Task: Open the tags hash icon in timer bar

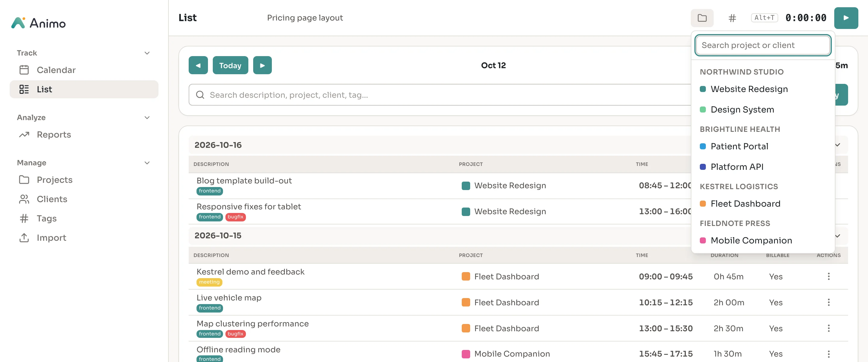Action: [732, 18]
